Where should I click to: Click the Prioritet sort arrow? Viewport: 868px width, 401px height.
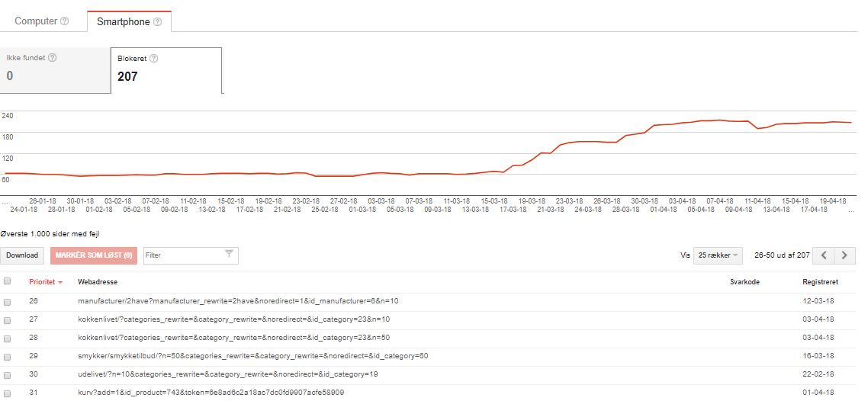[x=60, y=283]
